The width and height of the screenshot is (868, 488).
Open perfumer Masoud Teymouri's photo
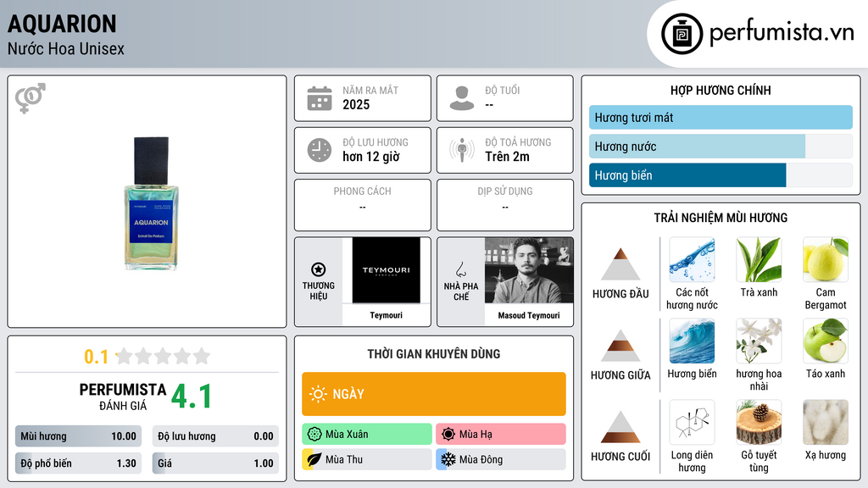[x=529, y=270]
